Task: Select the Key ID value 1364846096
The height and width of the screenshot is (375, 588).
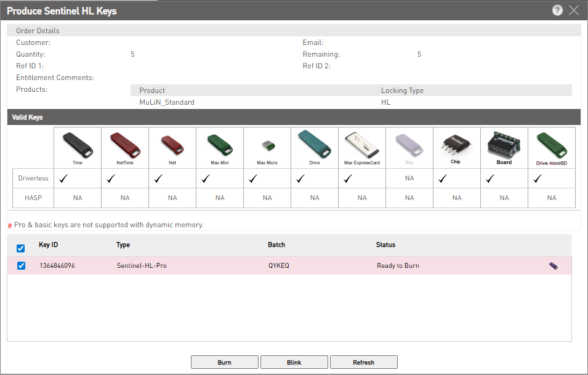Action: [57, 265]
